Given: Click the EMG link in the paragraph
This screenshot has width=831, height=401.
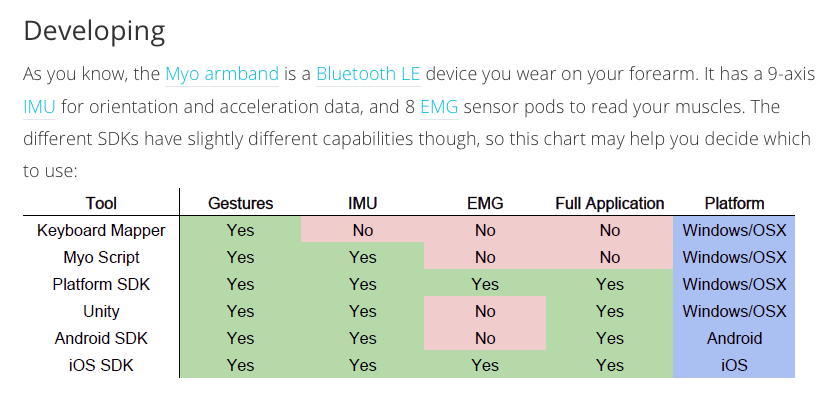Looking at the screenshot, I should (x=439, y=107).
